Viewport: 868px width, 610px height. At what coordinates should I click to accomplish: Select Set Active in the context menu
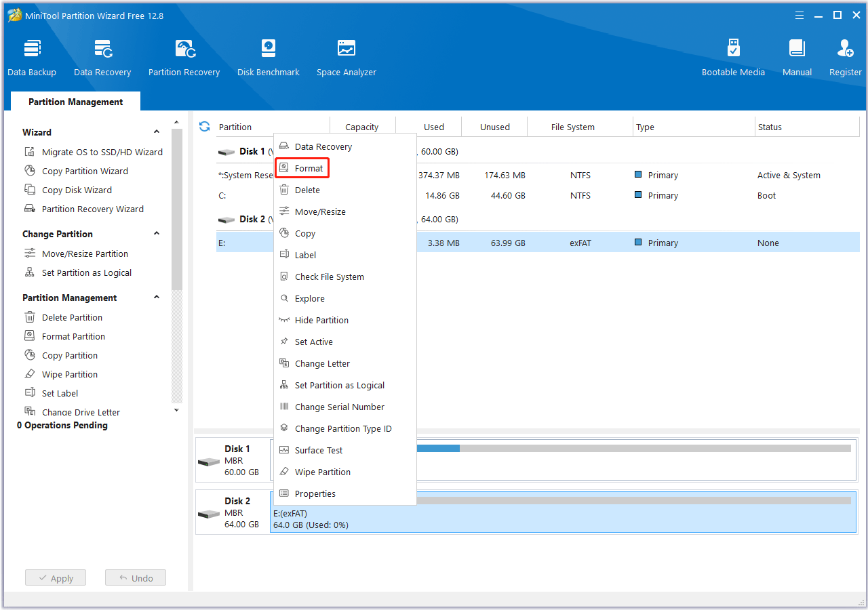point(344,342)
